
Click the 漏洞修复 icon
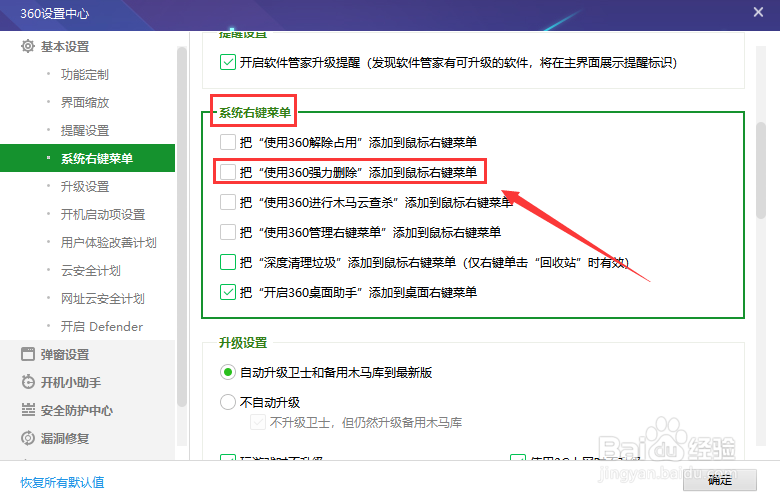tap(28, 438)
